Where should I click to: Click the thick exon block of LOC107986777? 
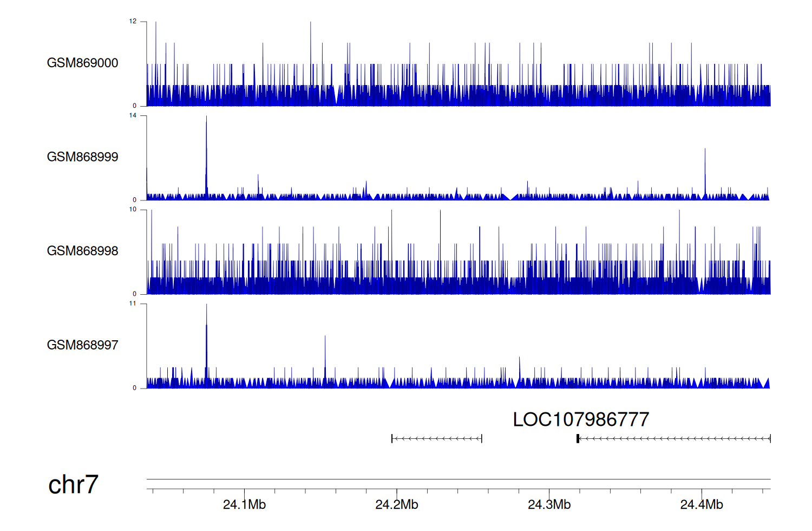(578, 438)
